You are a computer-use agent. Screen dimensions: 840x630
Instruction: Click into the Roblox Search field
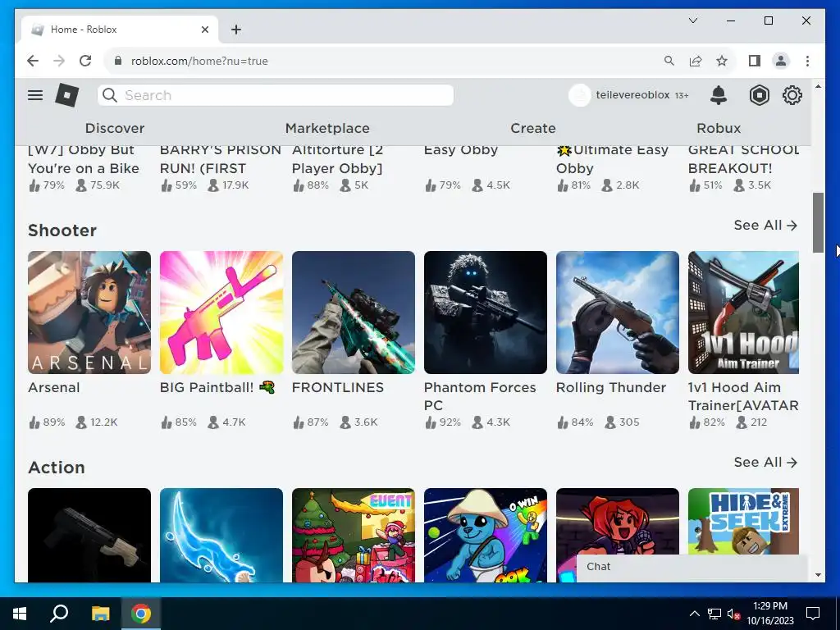(x=276, y=95)
